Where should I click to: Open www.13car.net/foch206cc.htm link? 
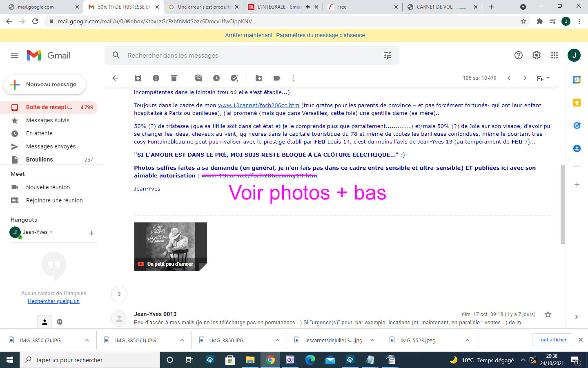tap(258, 105)
